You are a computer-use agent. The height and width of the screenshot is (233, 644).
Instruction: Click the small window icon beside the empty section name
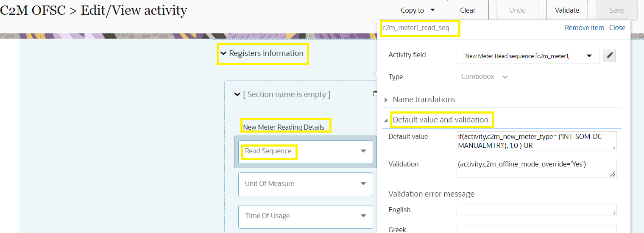pyautogui.click(x=375, y=94)
